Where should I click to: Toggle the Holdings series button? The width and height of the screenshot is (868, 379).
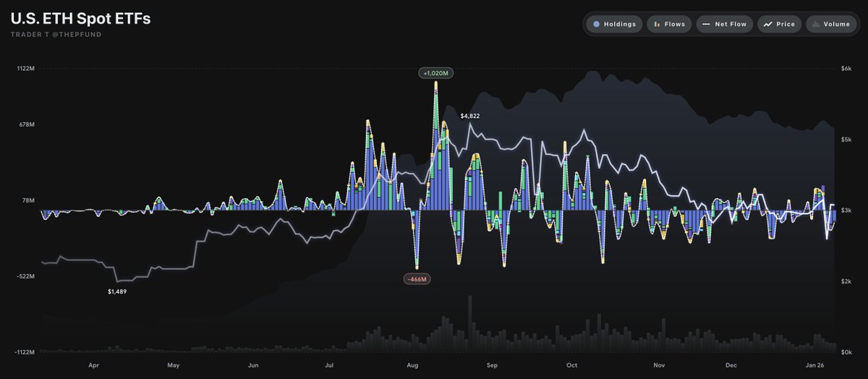coord(613,24)
